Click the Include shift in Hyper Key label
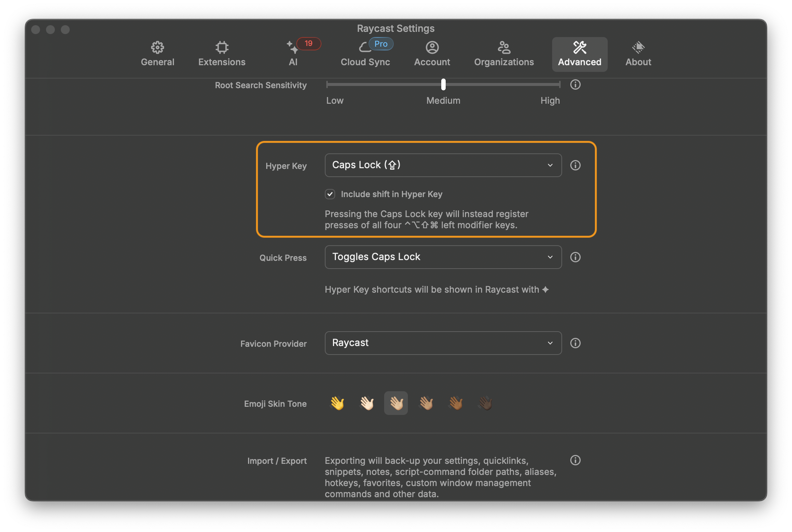The width and height of the screenshot is (792, 532). coord(392,194)
